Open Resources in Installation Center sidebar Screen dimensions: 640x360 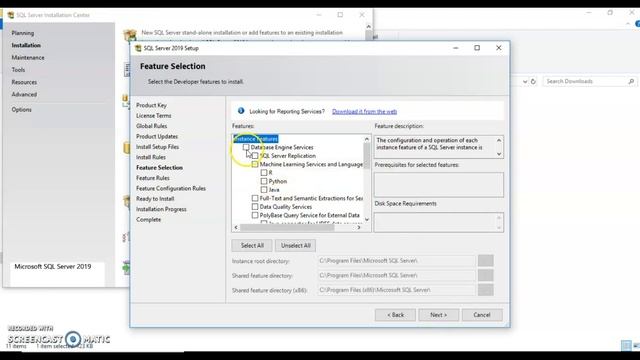pyautogui.click(x=24, y=82)
